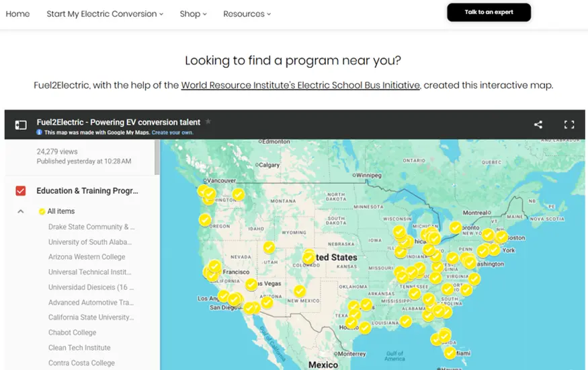Select the map pin over Colorado
This screenshot has width=588, height=370.
click(x=308, y=258)
